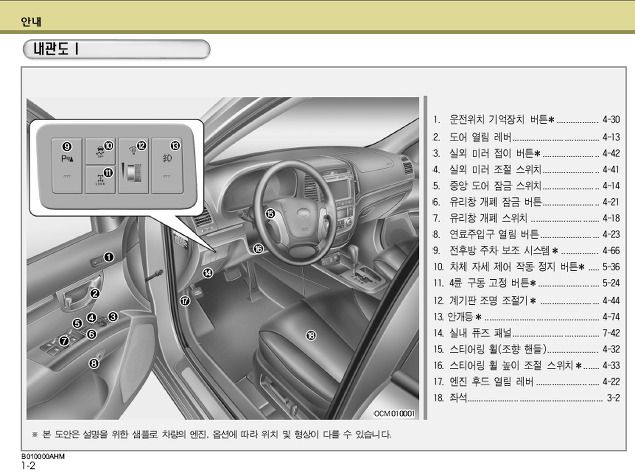Select list row '14. 실내 퓨즈 패널'

(526, 333)
